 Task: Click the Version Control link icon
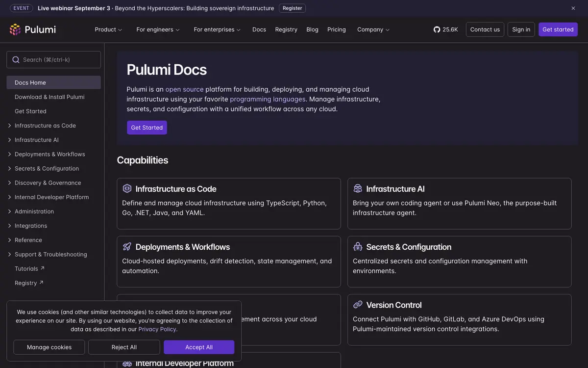point(358,305)
